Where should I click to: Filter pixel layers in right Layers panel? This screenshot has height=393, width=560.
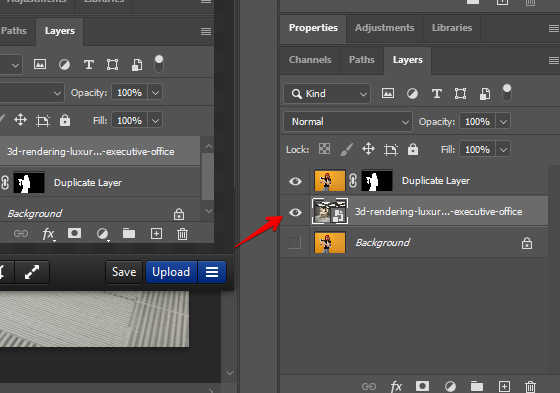tap(388, 94)
